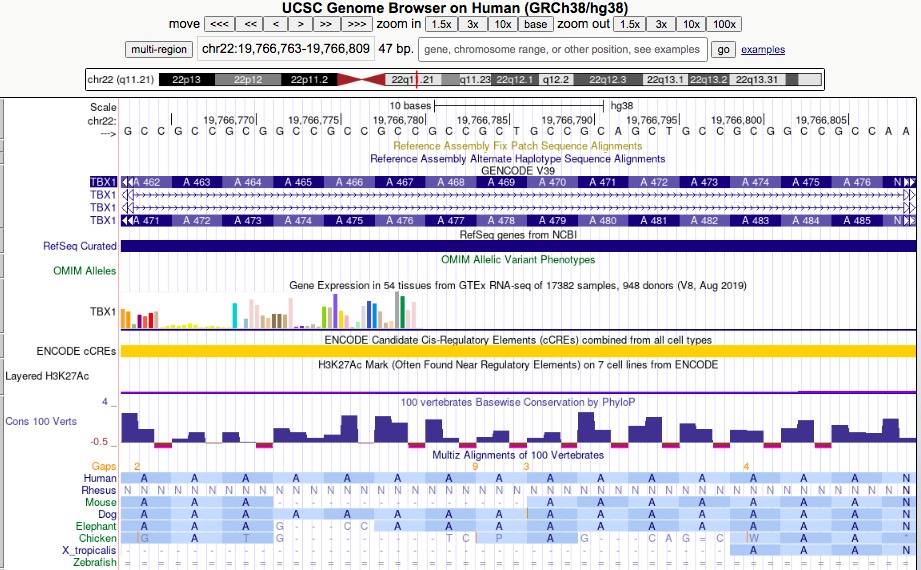
Task: Click A 462 codon in first TBX1 transcript
Action: [x=147, y=182]
